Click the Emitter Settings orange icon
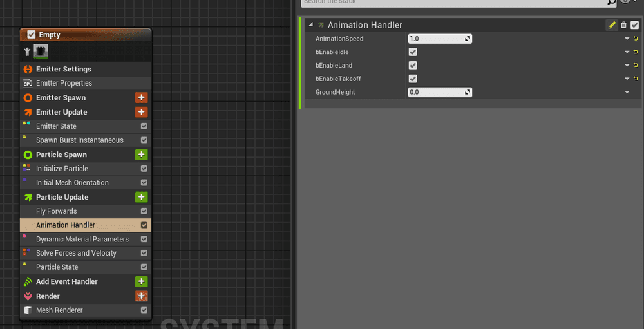Screen dimensions: 644x329 click(x=28, y=70)
